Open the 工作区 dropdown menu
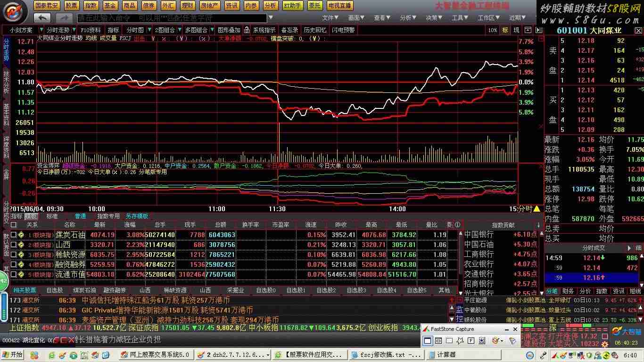This screenshot has width=644, height=362. (x=488, y=18)
